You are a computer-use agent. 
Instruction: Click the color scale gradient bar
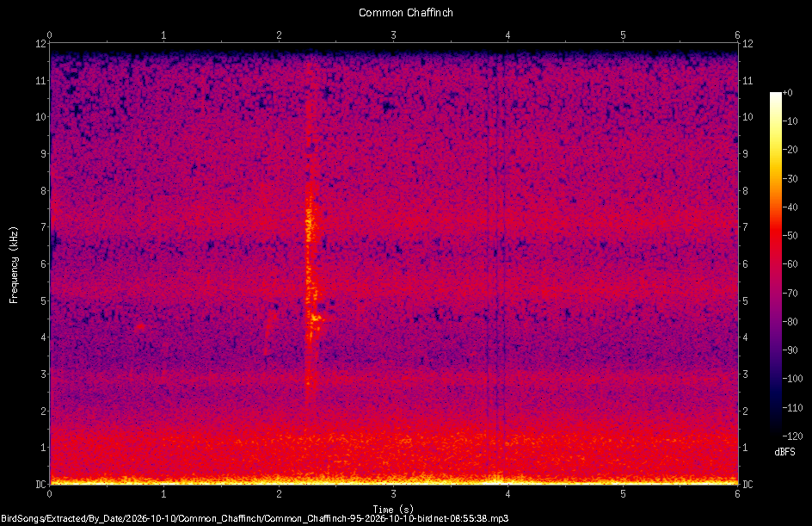[775, 263]
